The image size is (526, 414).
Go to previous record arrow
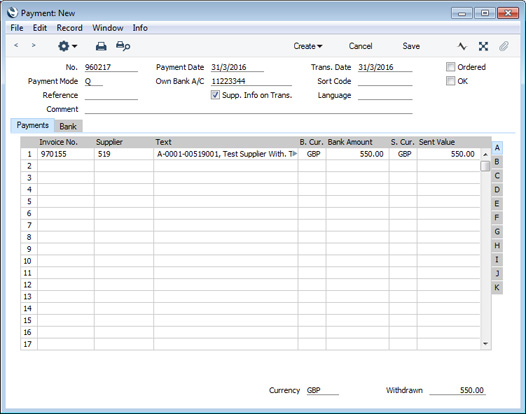[x=16, y=45]
